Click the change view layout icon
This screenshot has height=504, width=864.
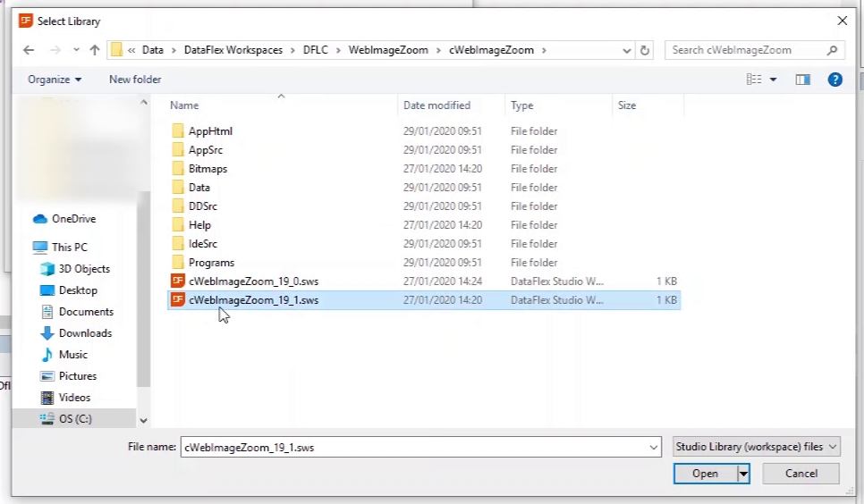click(754, 80)
